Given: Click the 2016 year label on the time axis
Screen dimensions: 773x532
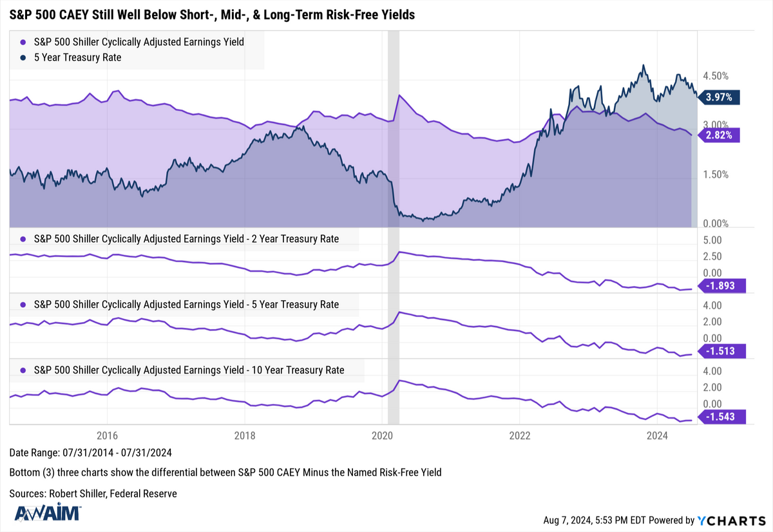Looking at the screenshot, I should pos(107,435).
